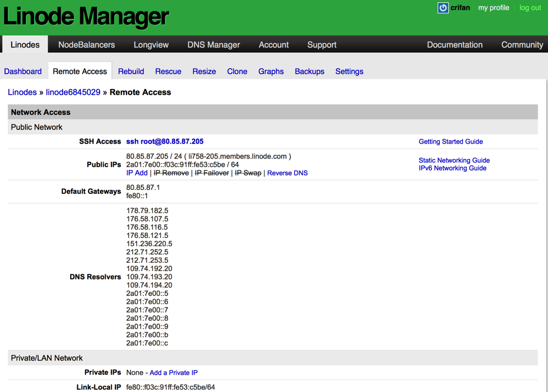Click the linode6845029 breadcrumb link
The image size is (548, 392).
[x=73, y=92]
